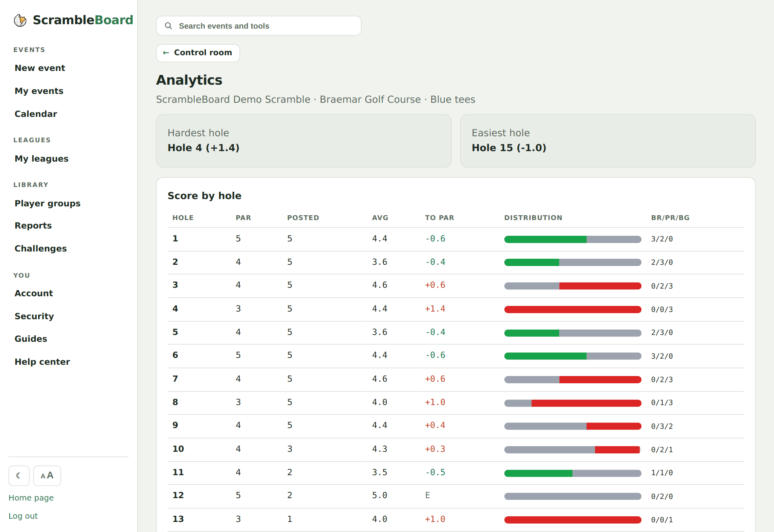774x532 pixels.
Task: Open the Guides section
Action: (x=31, y=339)
